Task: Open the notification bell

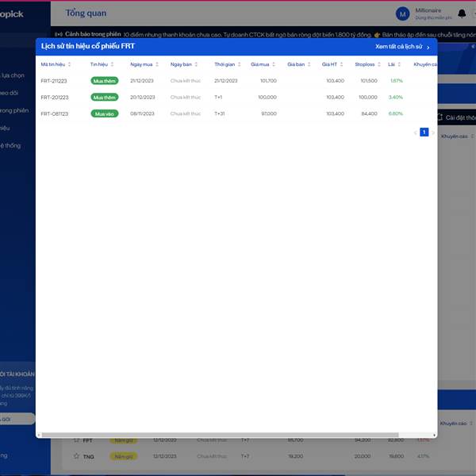Action: pos(462,13)
